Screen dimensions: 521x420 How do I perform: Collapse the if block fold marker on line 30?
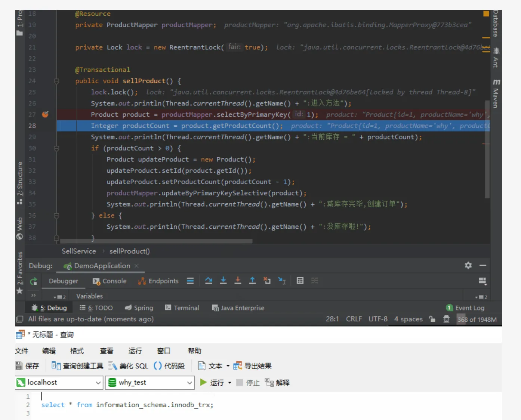point(56,148)
